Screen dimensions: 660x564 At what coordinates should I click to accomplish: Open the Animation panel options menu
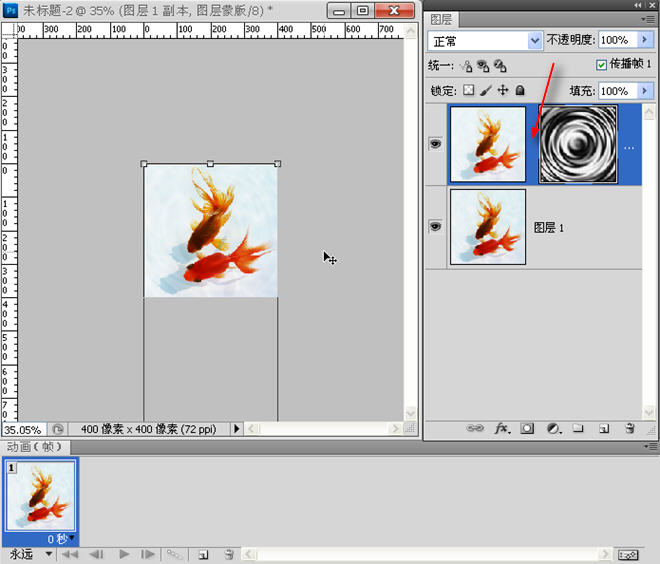point(652,447)
